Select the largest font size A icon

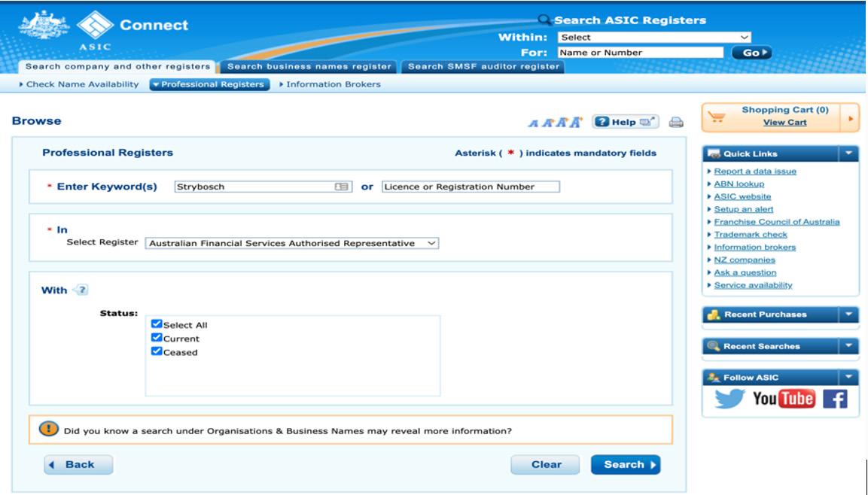576,122
